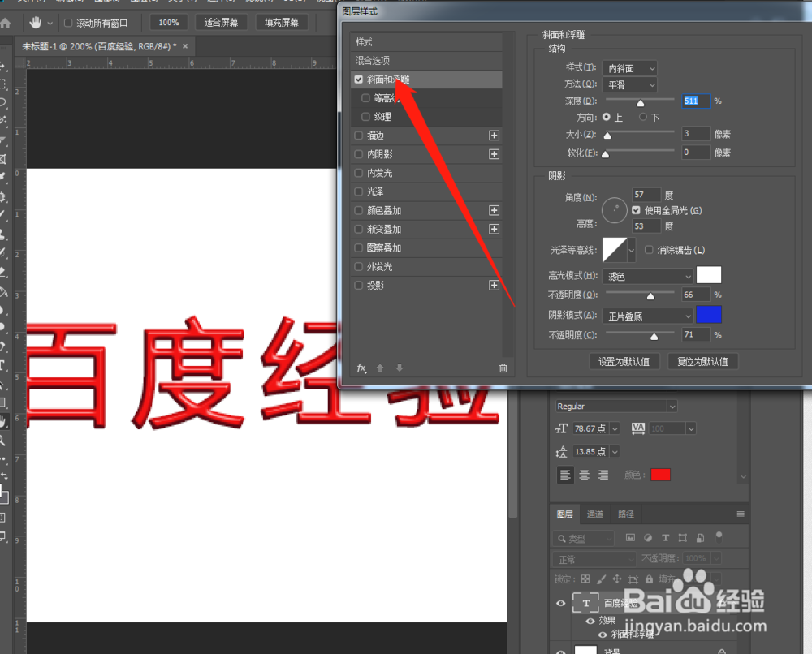This screenshot has width=812, height=654.
Task: Select 样式 in styles list
Action: pos(427,42)
